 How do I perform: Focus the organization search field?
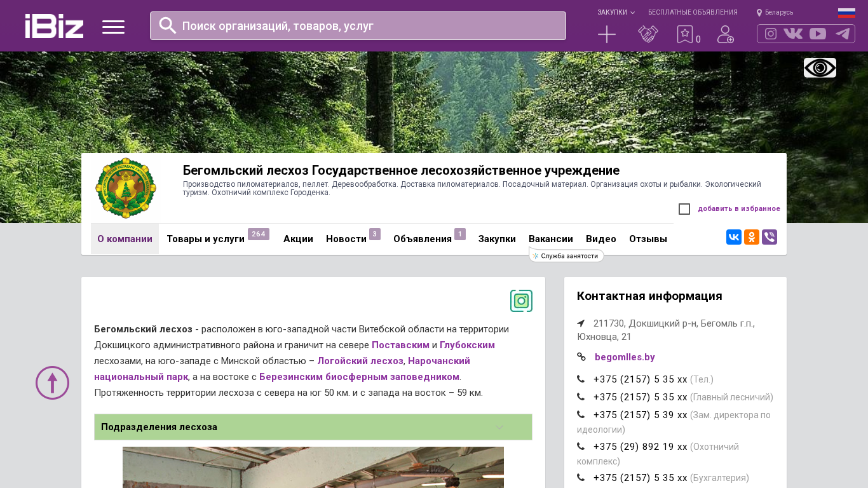[x=358, y=25]
